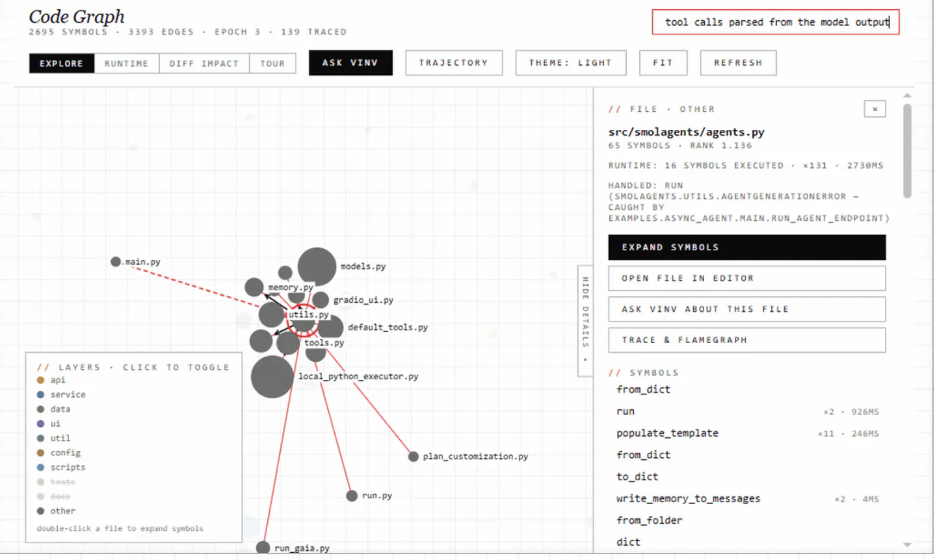Click Ask Vinv About This File
The width and height of the screenshot is (935, 560).
pyautogui.click(x=747, y=309)
